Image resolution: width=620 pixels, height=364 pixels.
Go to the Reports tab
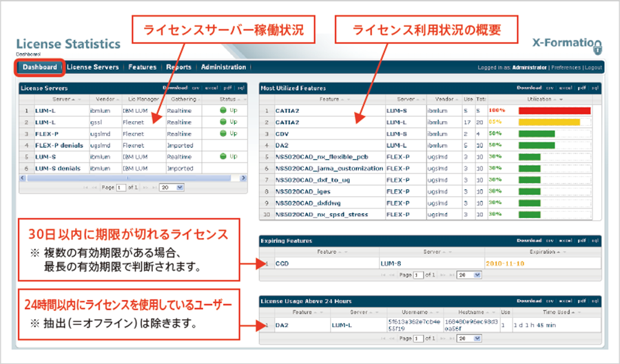(x=178, y=67)
